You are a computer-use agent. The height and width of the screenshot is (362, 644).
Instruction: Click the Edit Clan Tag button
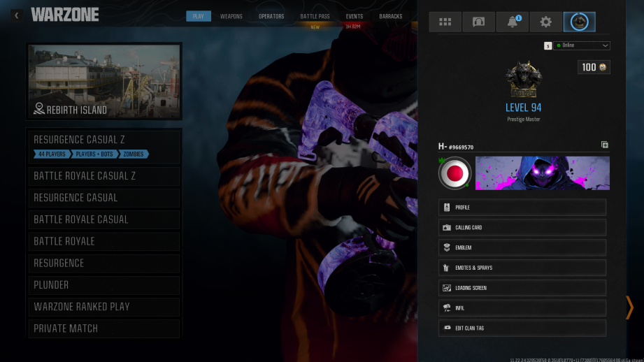pyautogui.click(x=522, y=328)
